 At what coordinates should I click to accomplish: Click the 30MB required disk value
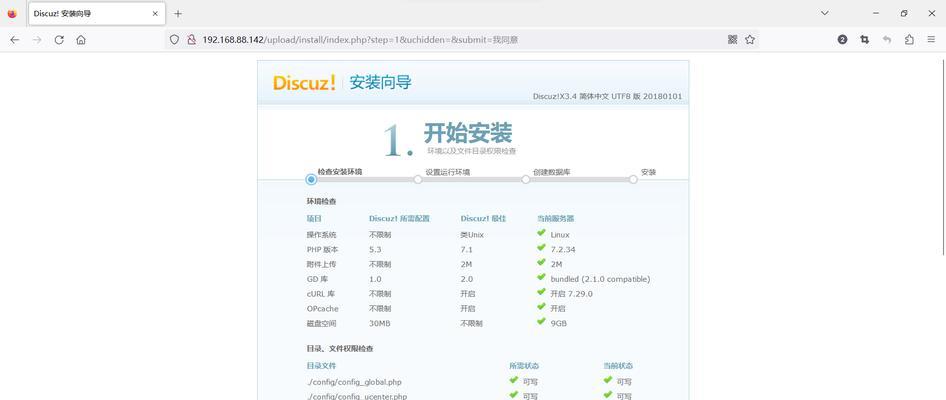380,323
